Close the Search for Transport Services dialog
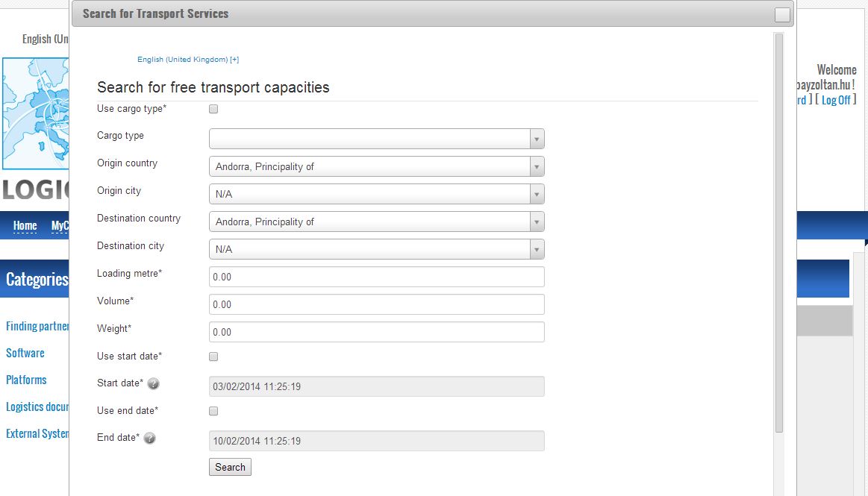Image resolution: width=868 pixels, height=496 pixels. (x=782, y=15)
